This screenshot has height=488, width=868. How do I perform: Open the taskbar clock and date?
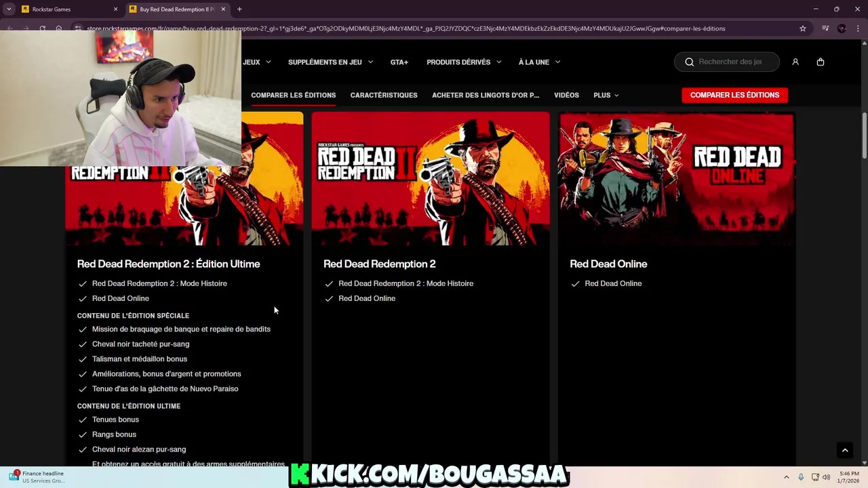849,477
